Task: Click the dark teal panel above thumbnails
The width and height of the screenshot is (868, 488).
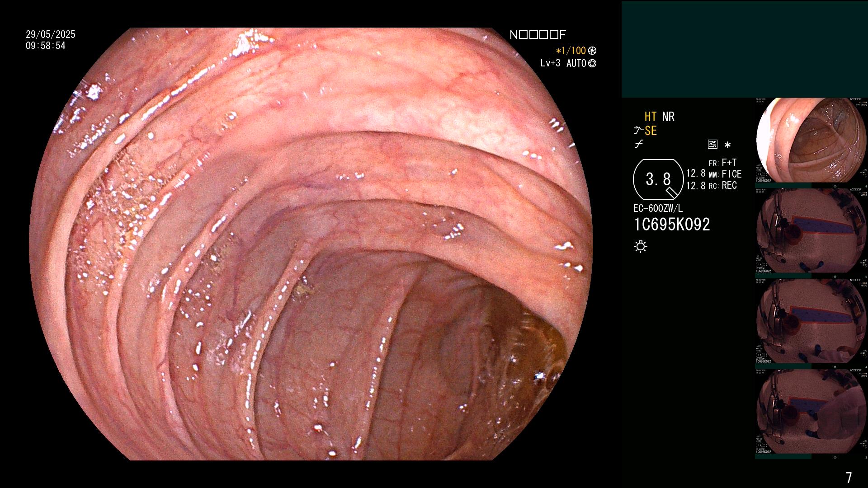Action: tap(745, 49)
